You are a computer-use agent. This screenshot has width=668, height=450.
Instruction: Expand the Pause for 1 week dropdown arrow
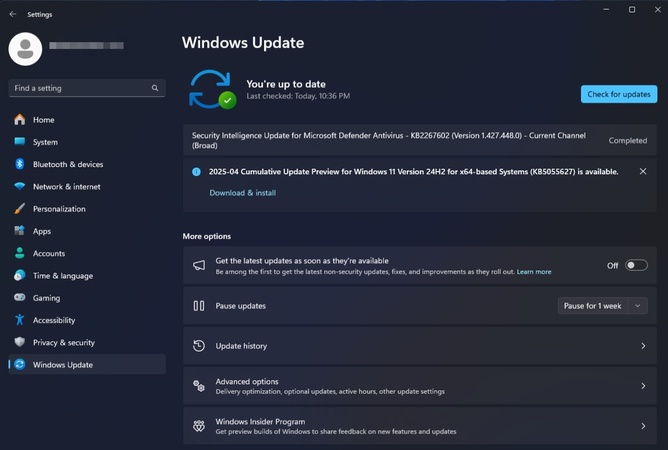pos(638,306)
